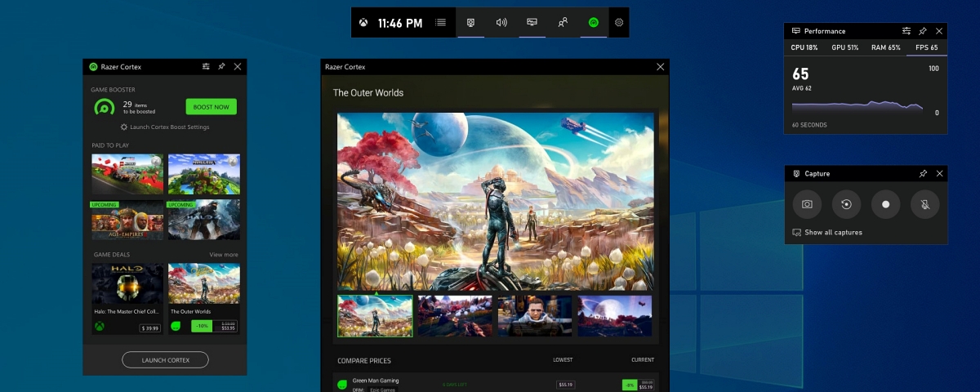This screenshot has height=392, width=980.
Task: Click the Performance widget title icon
Action: (796, 31)
